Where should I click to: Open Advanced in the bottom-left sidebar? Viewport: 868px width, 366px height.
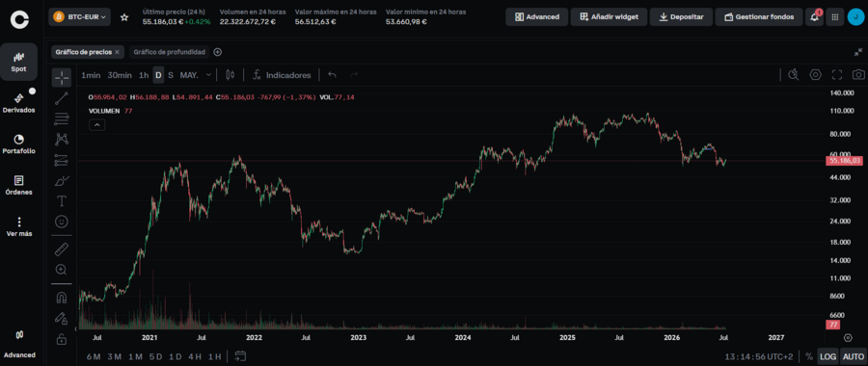[19, 344]
